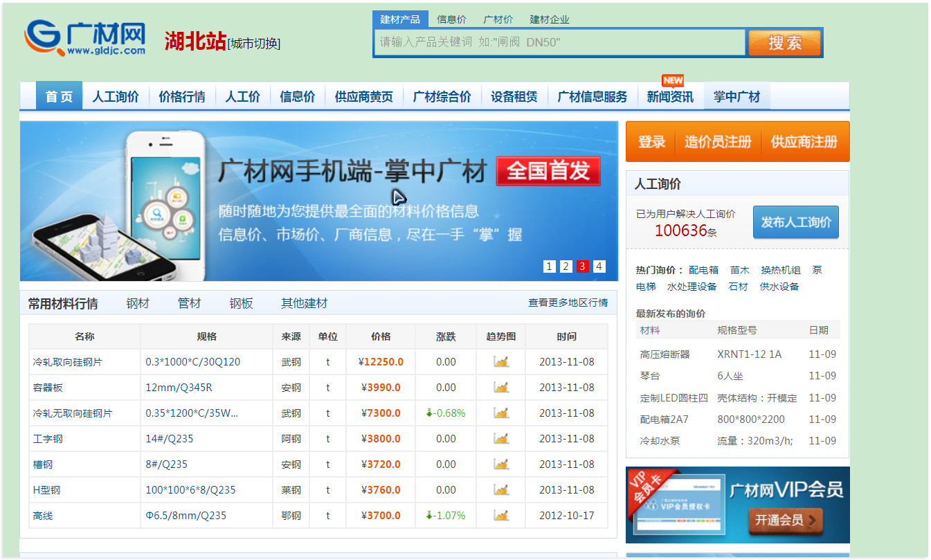The width and height of the screenshot is (931, 560).
Task: Select the 其他建材 materials tab
Action: point(304,303)
